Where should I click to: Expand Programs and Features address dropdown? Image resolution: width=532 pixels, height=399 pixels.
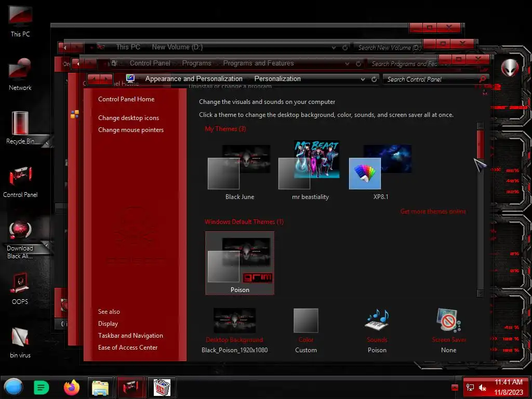tap(347, 63)
